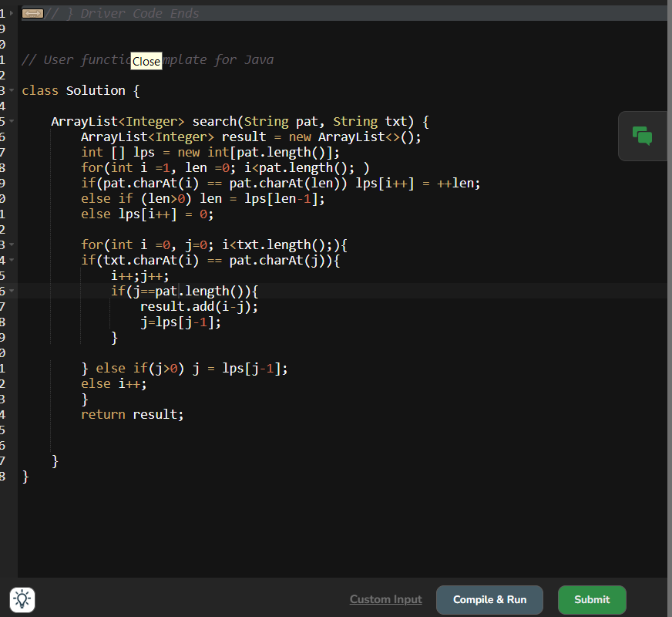The height and width of the screenshot is (617, 672).
Task: Click 'ArrayList<Integer> result = new ArrayList<>();' line
Action: click(x=251, y=137)
